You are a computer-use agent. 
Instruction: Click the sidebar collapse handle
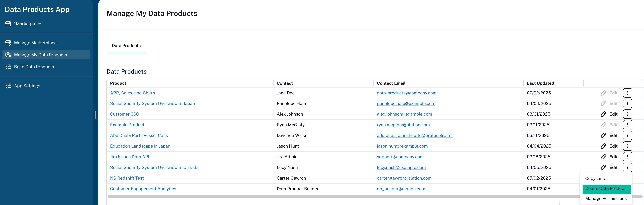pos(96,115)
